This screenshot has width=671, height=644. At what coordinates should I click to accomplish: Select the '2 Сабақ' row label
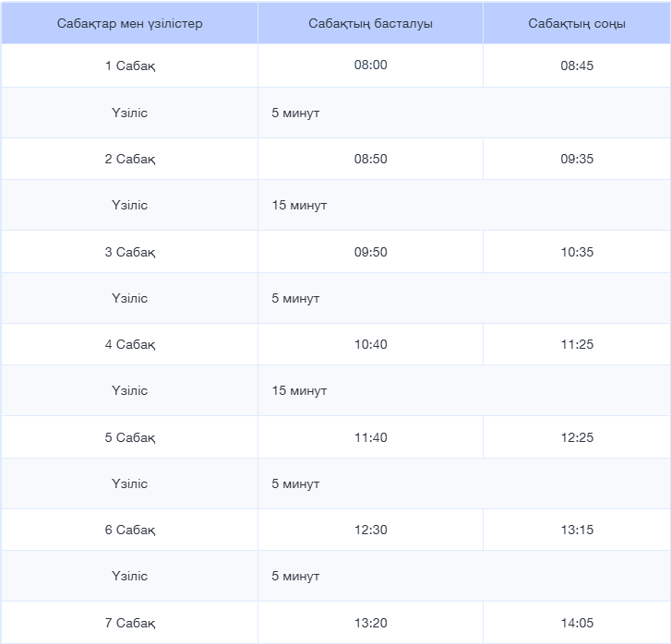129,159
